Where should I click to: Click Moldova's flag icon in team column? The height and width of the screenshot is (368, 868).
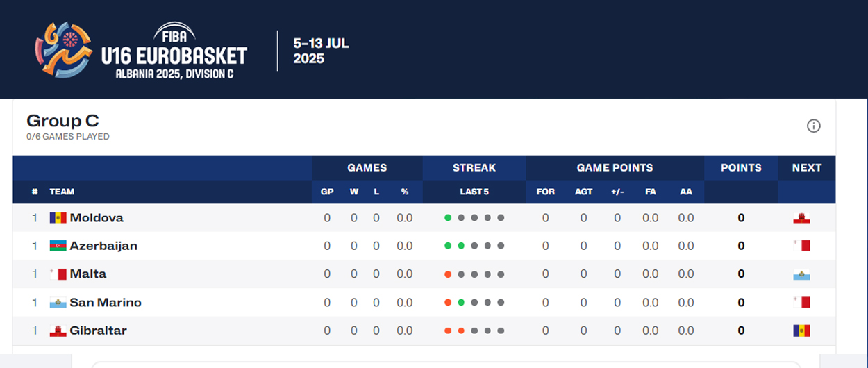58,218
